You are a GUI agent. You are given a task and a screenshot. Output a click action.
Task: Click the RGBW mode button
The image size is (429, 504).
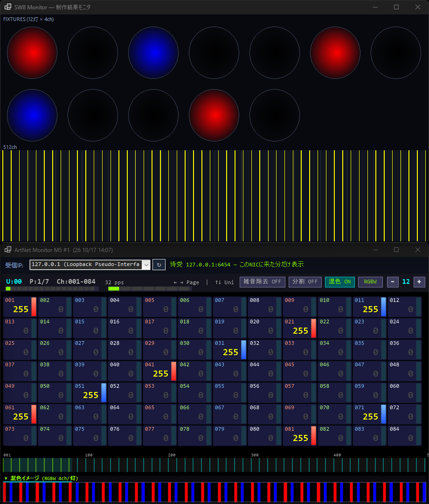[x=370, y=282]
